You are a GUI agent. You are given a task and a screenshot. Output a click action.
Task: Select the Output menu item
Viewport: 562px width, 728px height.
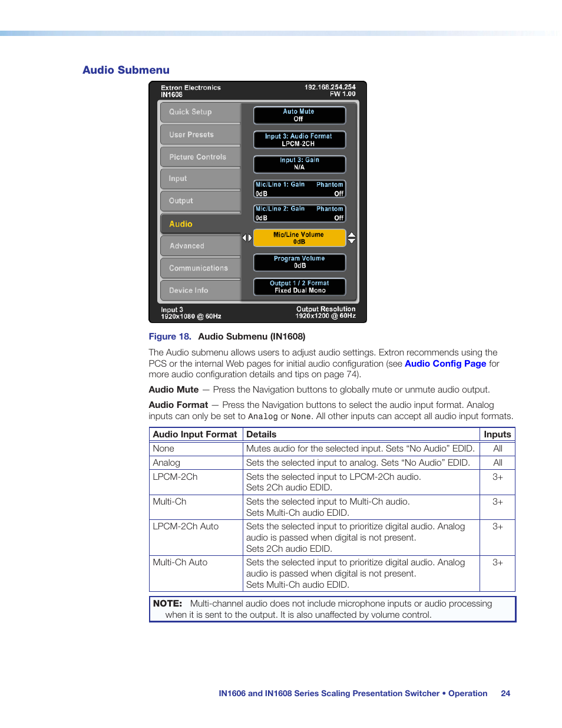[200, 201]
